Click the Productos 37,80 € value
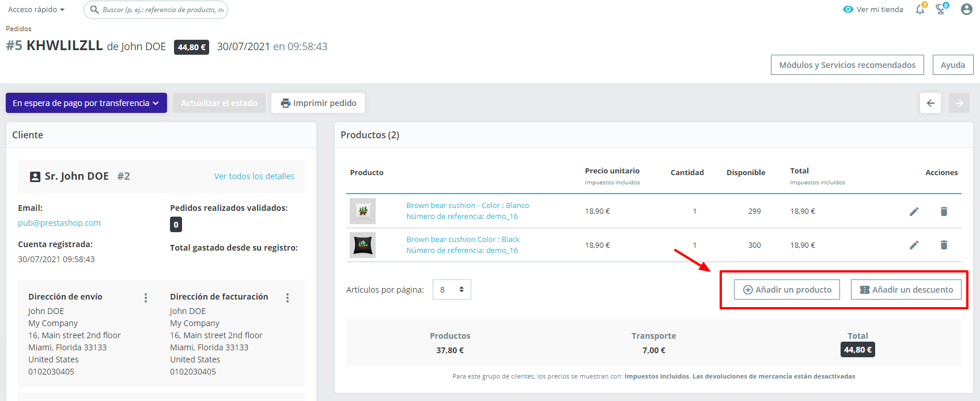Screen dimensions: 980x401 (x=450, y=350)
